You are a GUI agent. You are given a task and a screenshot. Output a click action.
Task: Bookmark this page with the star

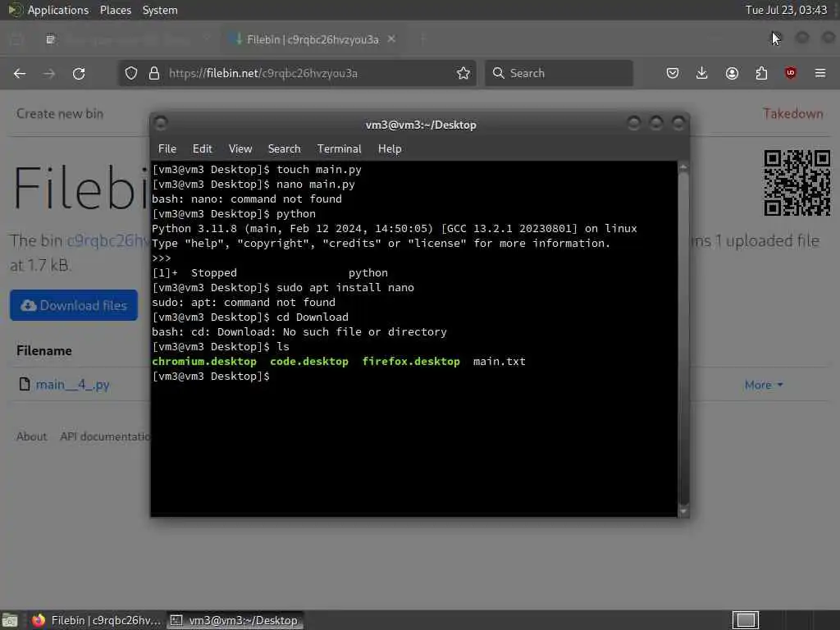click(x=463, y=73)
